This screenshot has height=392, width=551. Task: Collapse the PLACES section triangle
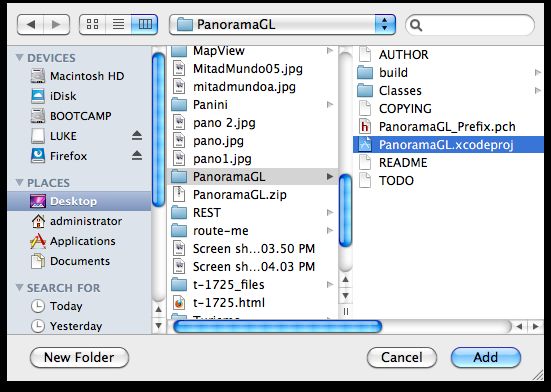click(x=20, y=182)
